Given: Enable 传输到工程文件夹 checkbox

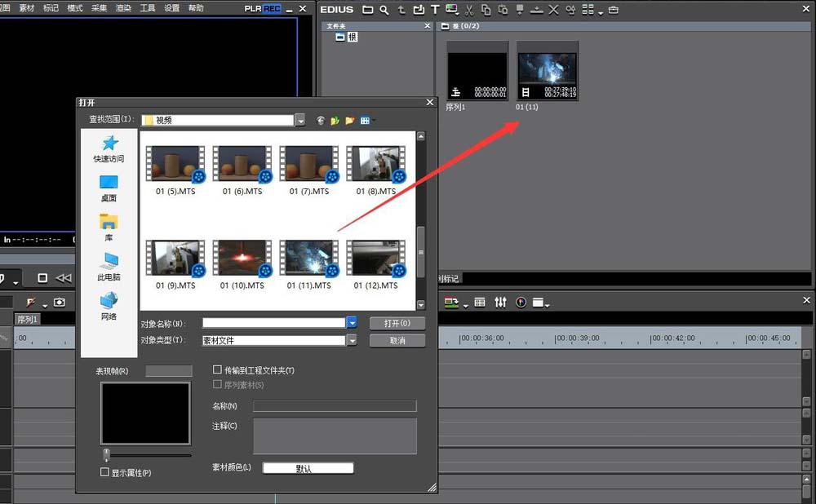Looking at the screenshot, I should pos(218,370).
